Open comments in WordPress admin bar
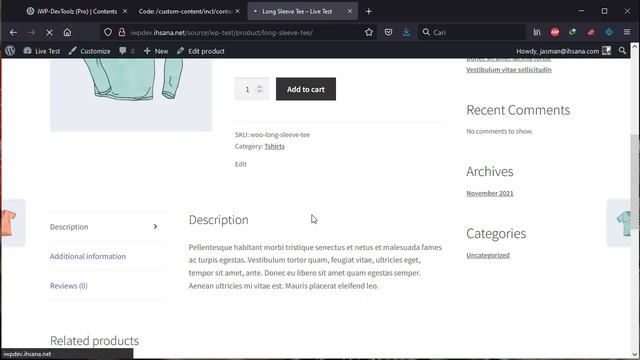The height and width of the screenshot is (360, 640). tap(127, 51)
